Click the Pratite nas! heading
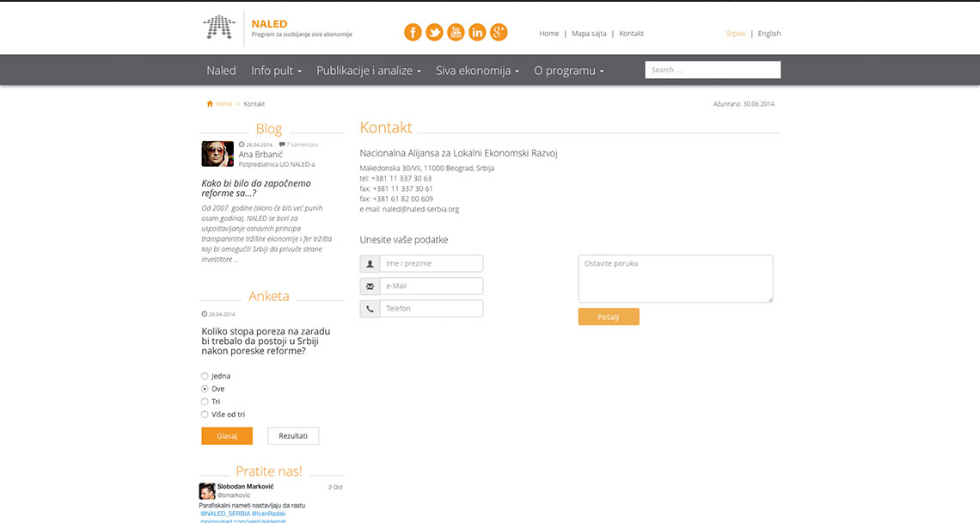Image resolution: width=980 pixels, height=523 pixels. 269,471
